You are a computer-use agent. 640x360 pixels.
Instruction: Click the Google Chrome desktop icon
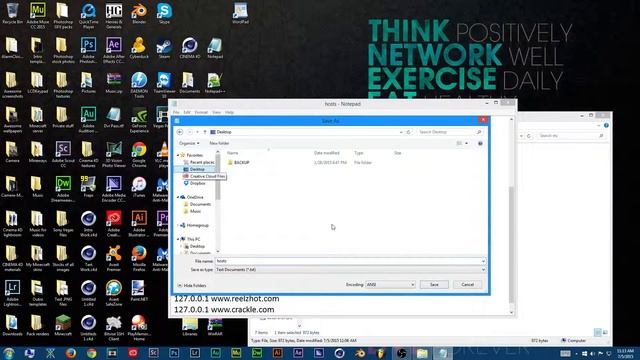coord(139,154)
